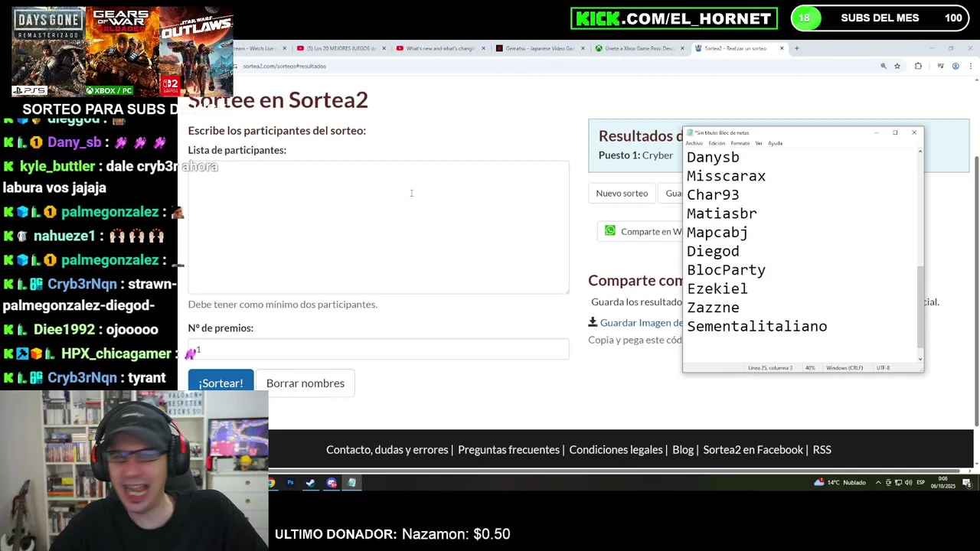Open the Notepad Edición menu

(717, 143)
